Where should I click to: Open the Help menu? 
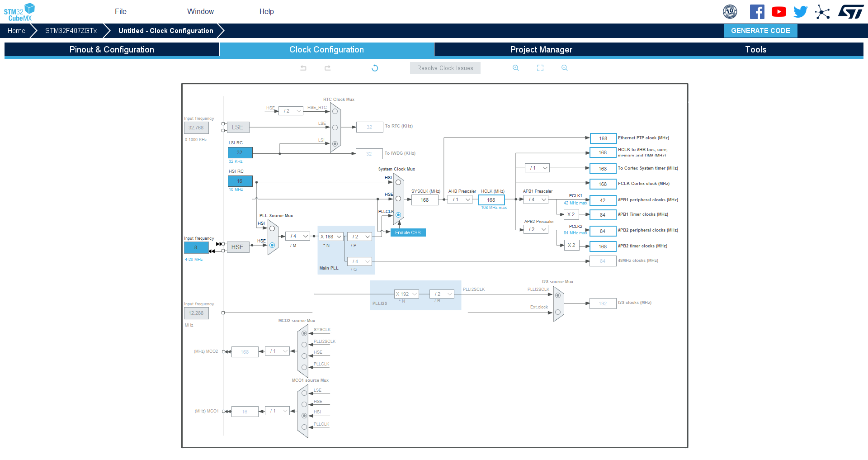[x=267, y=11]
